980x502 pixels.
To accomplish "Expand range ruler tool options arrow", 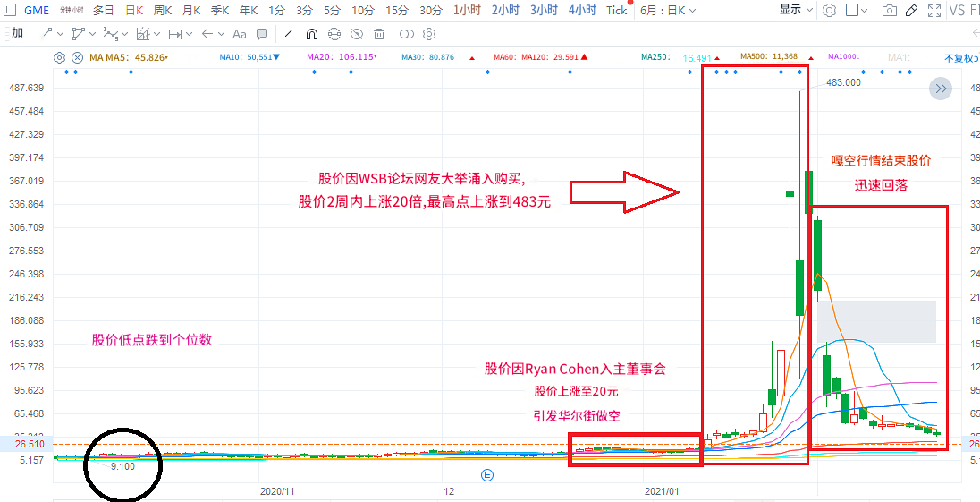I will [190, 34].
